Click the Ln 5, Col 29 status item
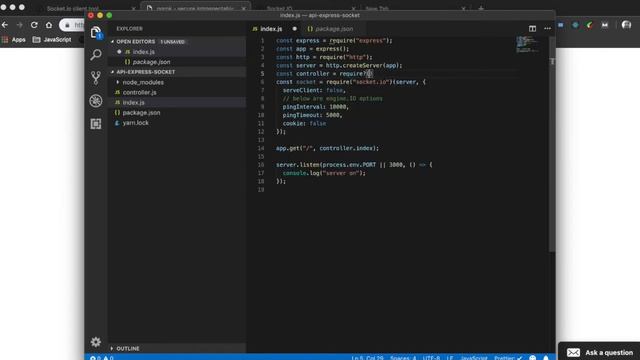This screenshot has width=640, height=360. pos(367,358)
